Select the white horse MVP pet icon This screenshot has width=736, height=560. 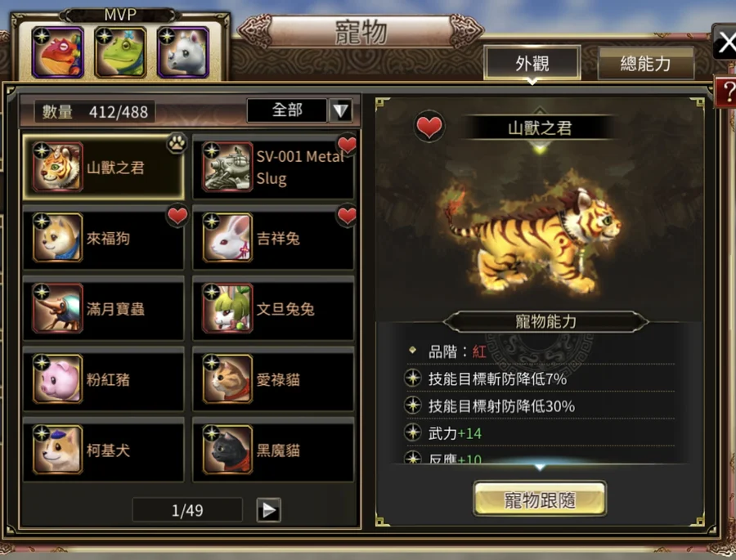pos(183,52)
